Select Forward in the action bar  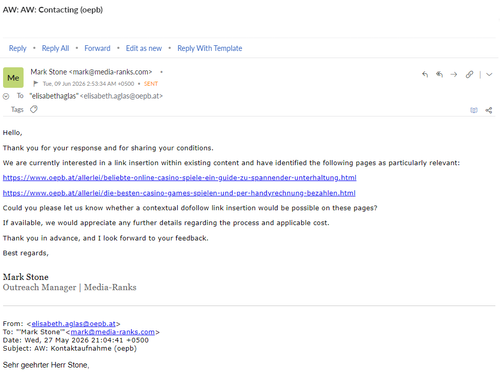[97, 48]
